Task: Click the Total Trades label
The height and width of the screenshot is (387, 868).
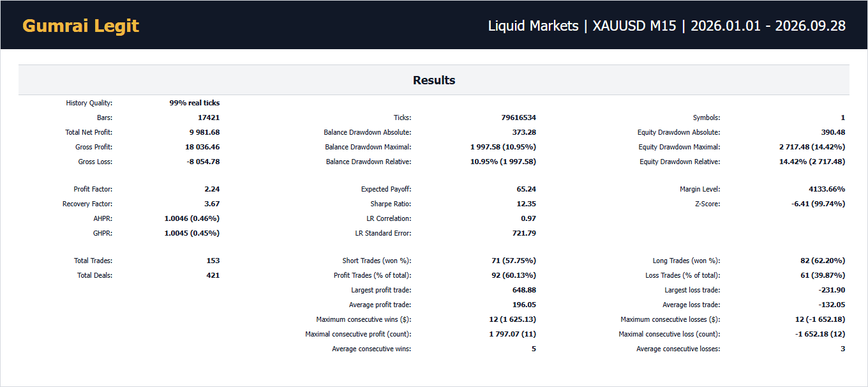Action: (93, 261)
